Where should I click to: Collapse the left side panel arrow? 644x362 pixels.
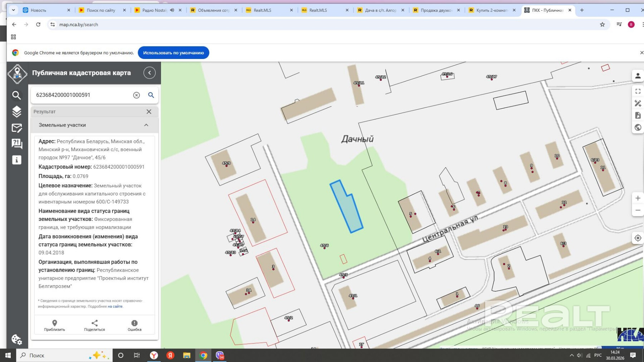(150, 73)
